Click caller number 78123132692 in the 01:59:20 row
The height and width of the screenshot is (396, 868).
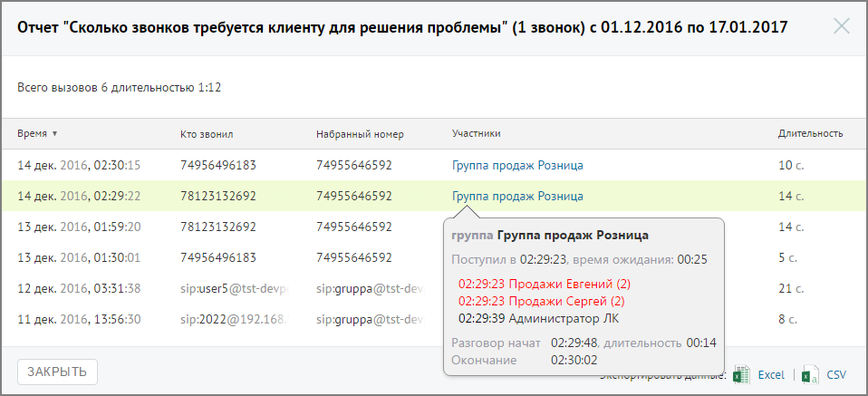coord(218,227)
